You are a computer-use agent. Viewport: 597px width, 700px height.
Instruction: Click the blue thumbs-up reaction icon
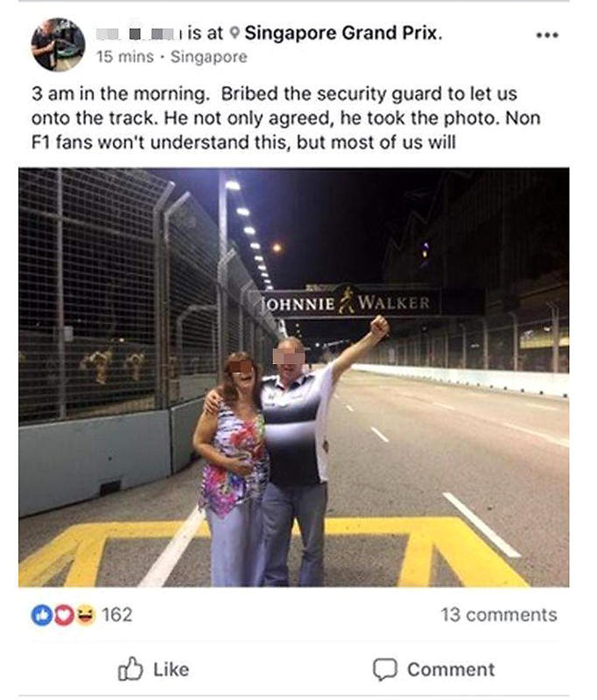tap(41, 615)
